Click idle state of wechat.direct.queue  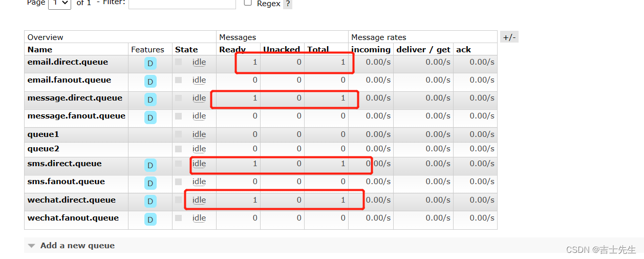199,200
